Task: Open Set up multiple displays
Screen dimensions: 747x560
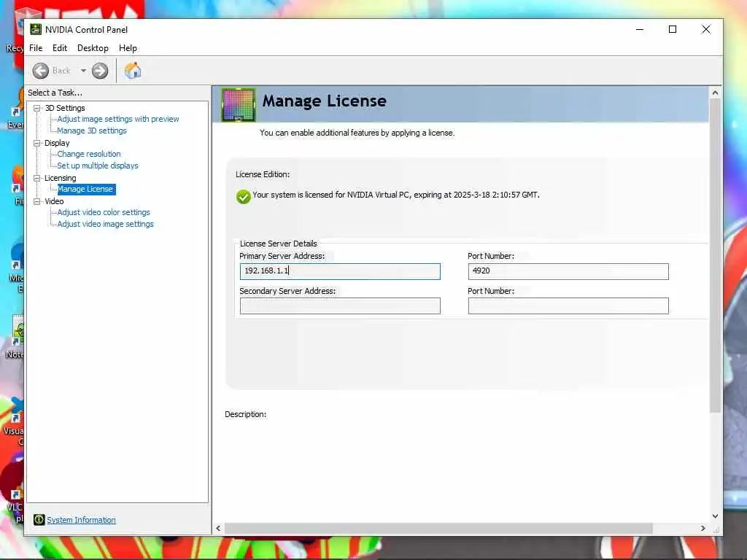Action: [x=98, y=166]
